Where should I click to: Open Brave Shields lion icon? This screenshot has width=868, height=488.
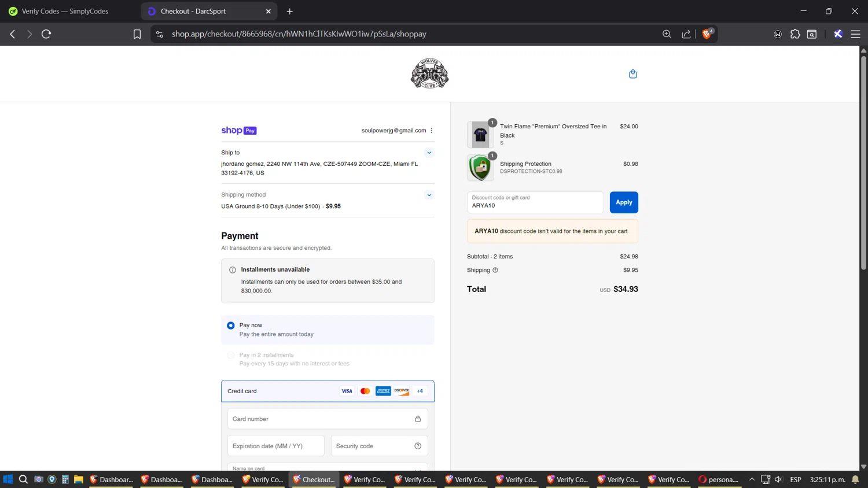(707, 34)
